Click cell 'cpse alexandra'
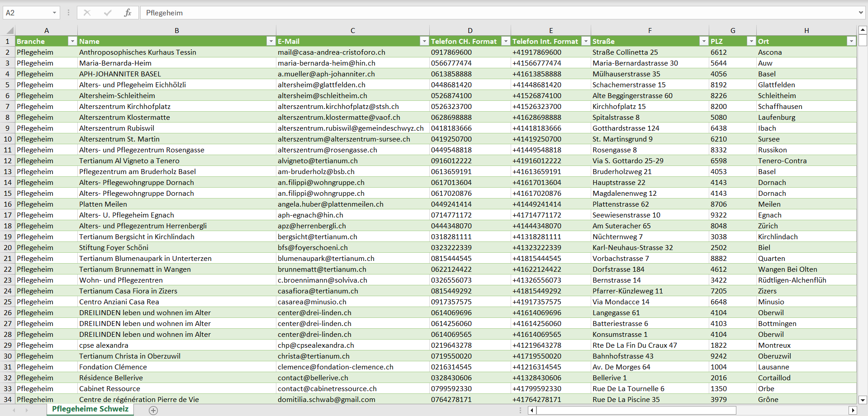Screen dimensions: 868x416 177,345
